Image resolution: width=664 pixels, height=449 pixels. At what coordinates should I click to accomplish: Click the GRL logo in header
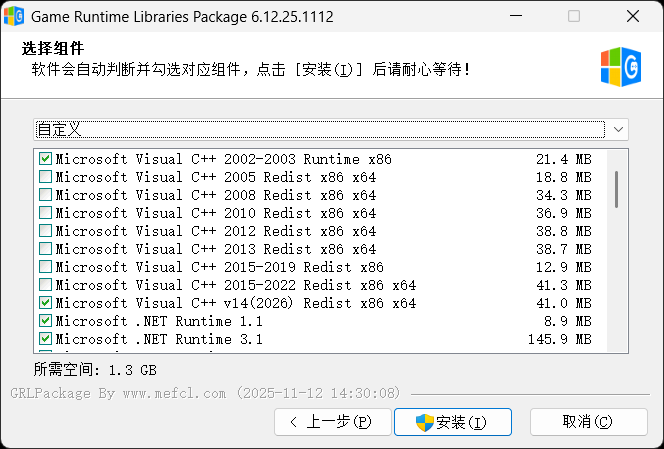621,67
